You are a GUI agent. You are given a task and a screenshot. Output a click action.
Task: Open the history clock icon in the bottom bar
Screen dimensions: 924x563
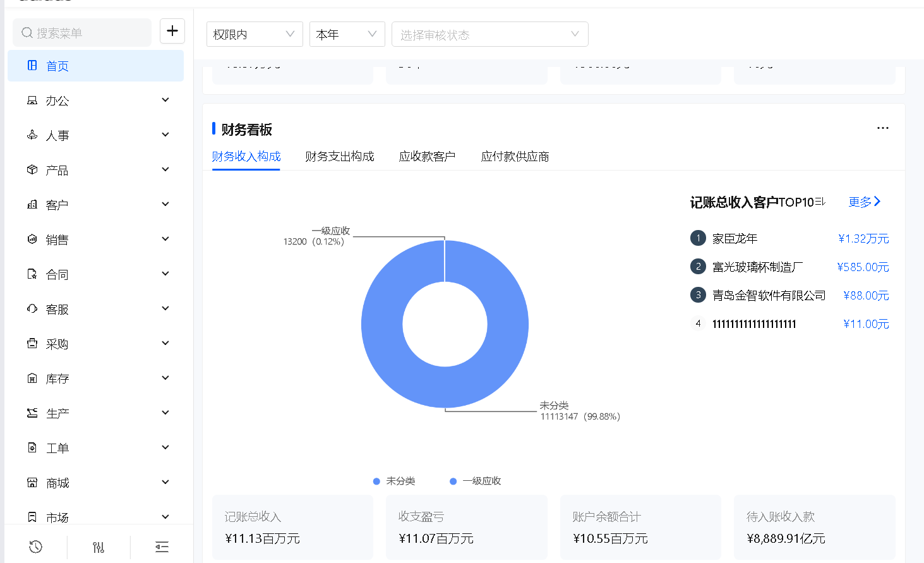[36, 547]
